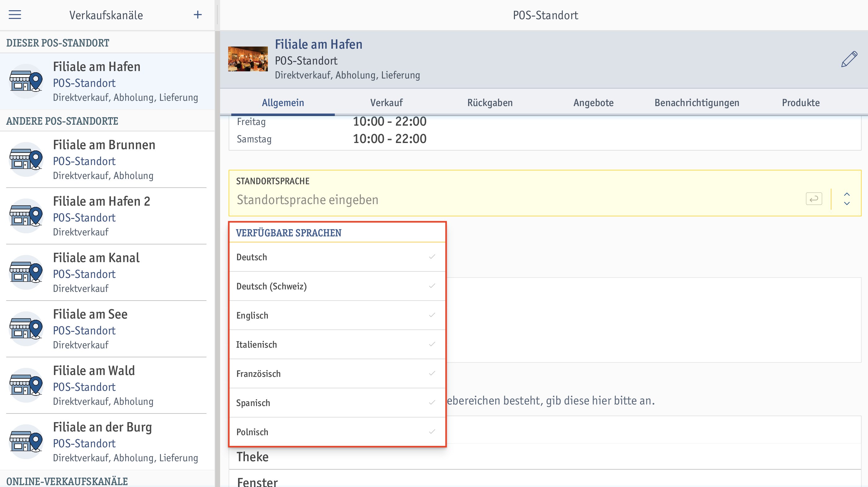Click the Freitag opening hours 10:00 - 22:00
Screen dimensions: 868x487
click(390, 121)
